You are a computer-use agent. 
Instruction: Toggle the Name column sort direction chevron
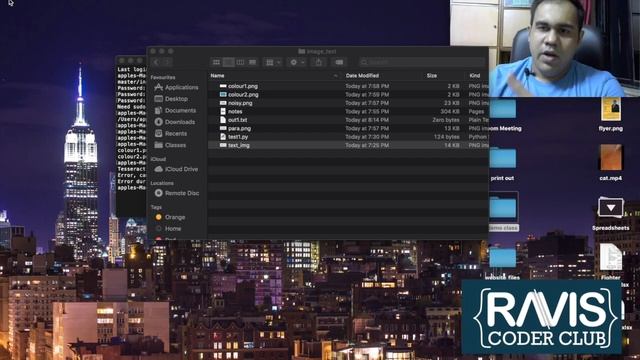pyautogui.click(x=336, y=76)
